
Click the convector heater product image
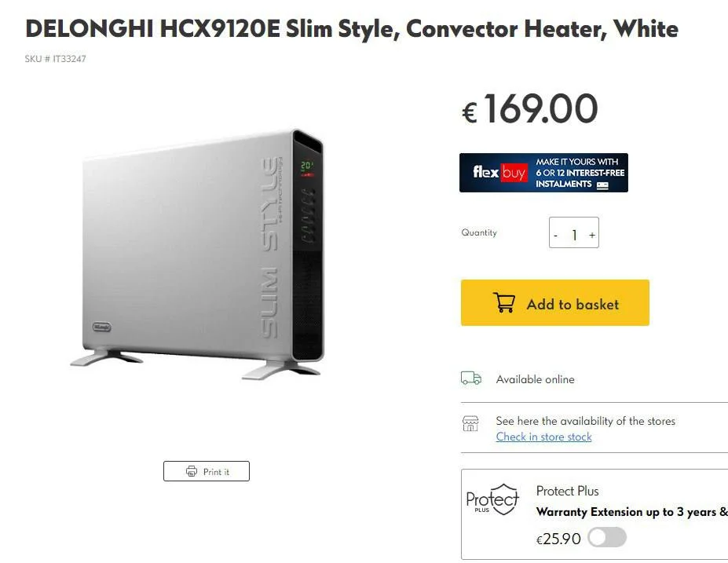(x=198, y=254)
